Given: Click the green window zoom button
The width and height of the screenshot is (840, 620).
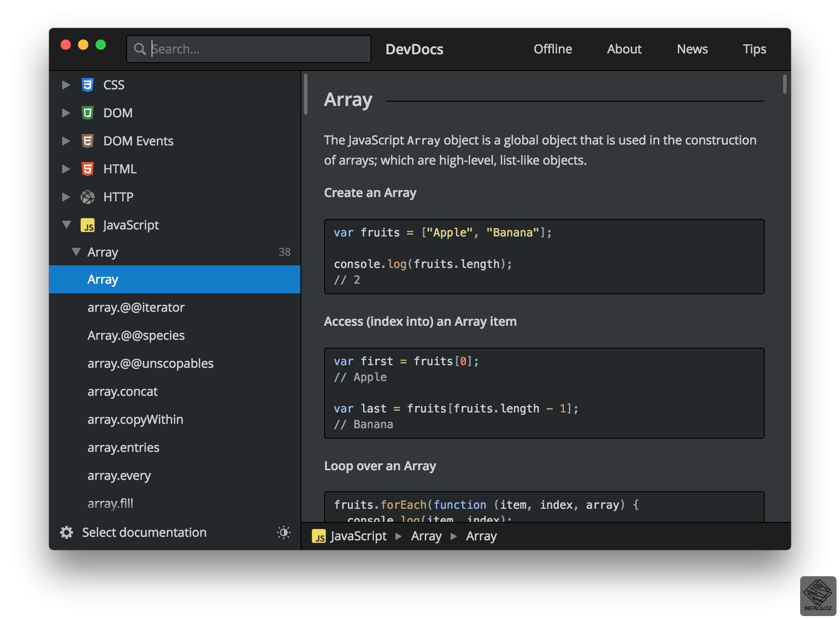Looking at the screenshot, I should click(x=101, y=45).
